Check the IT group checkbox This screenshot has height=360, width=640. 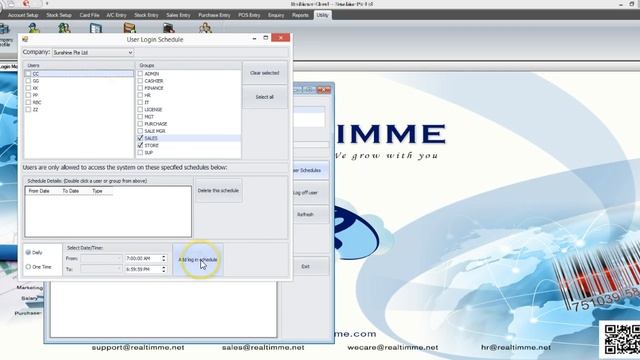140,102
